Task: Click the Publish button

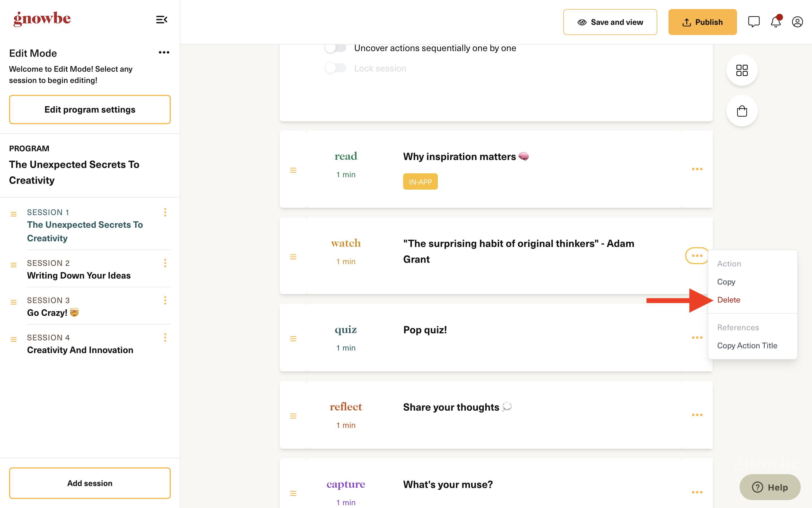Action: [x=702, y=22]
